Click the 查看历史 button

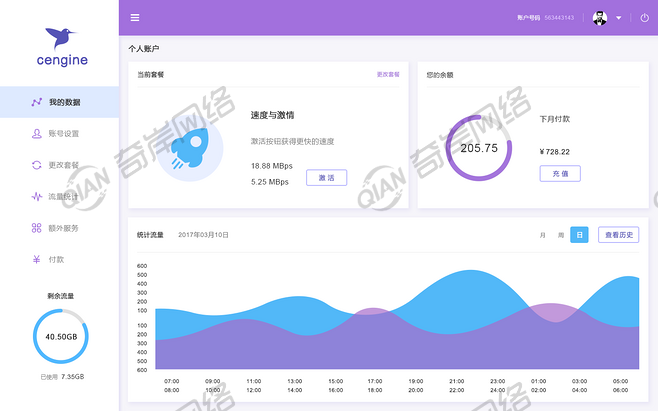pyautogui.click(x=618, y=235)
